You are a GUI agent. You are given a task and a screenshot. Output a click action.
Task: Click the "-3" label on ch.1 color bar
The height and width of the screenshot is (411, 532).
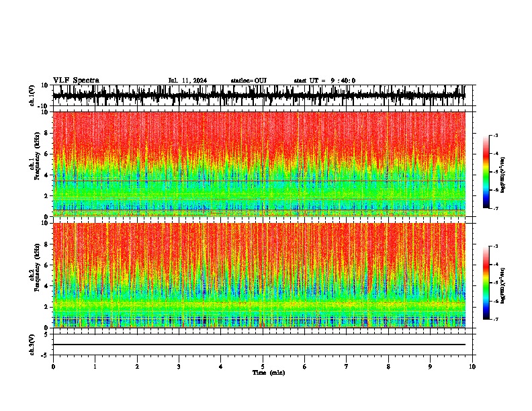(x=495, y=135)
